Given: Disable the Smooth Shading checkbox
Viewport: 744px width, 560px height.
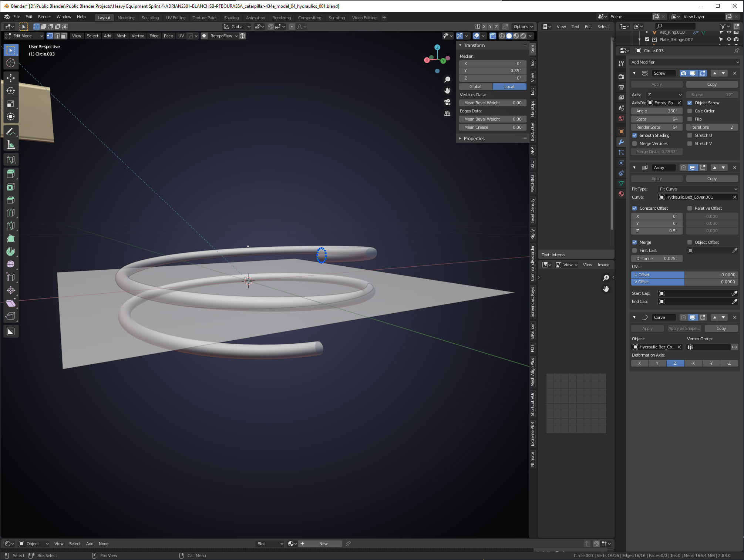Looking at the screenshot, I should tap(635, 135).
